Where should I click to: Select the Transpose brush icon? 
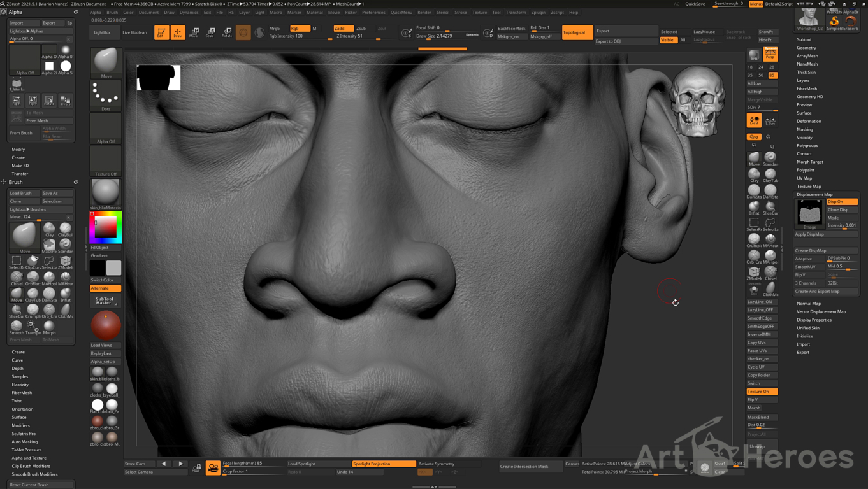point(33,327)
